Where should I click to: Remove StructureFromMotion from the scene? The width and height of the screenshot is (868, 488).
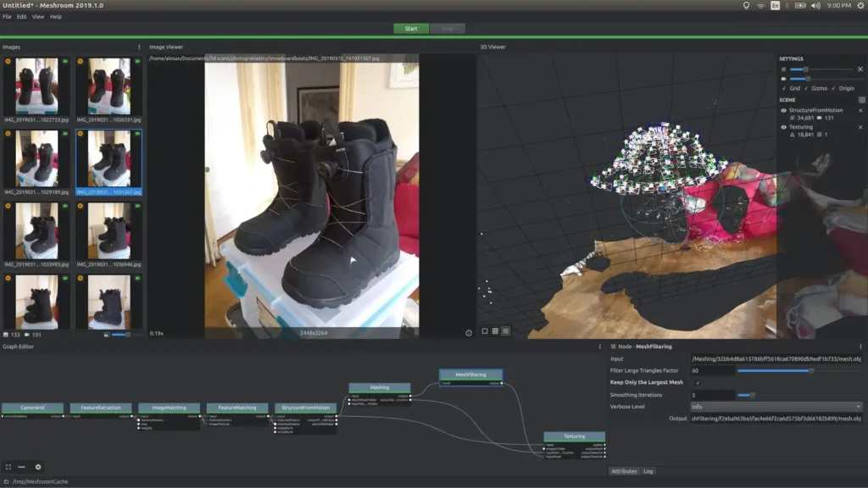pyautogui.click(x=860, y=110)
